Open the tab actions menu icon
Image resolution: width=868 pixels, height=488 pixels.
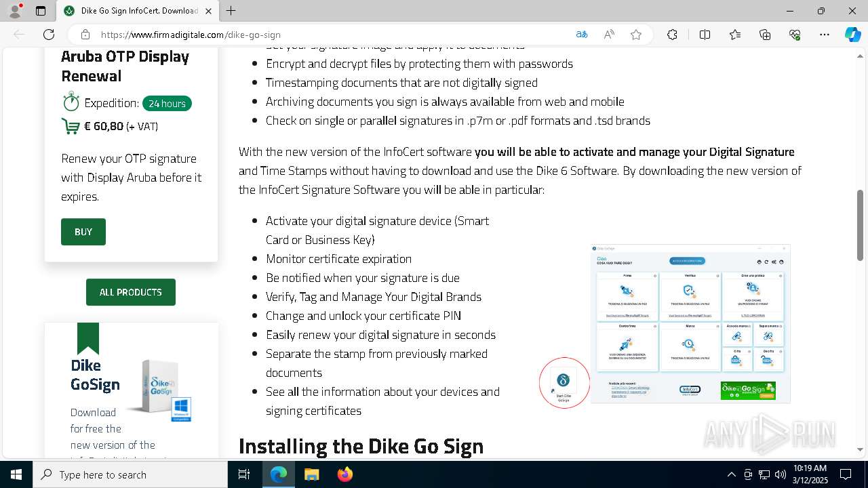[41, 11]
